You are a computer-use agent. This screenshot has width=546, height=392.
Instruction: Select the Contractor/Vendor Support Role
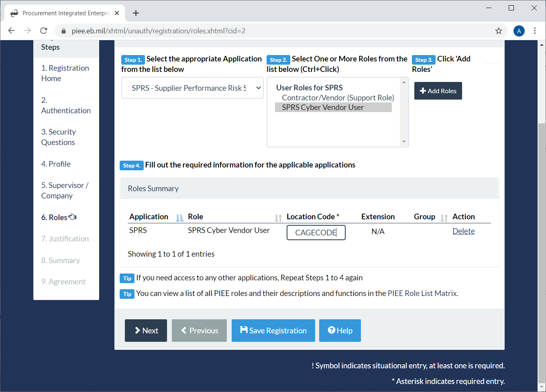click(338, 97)
